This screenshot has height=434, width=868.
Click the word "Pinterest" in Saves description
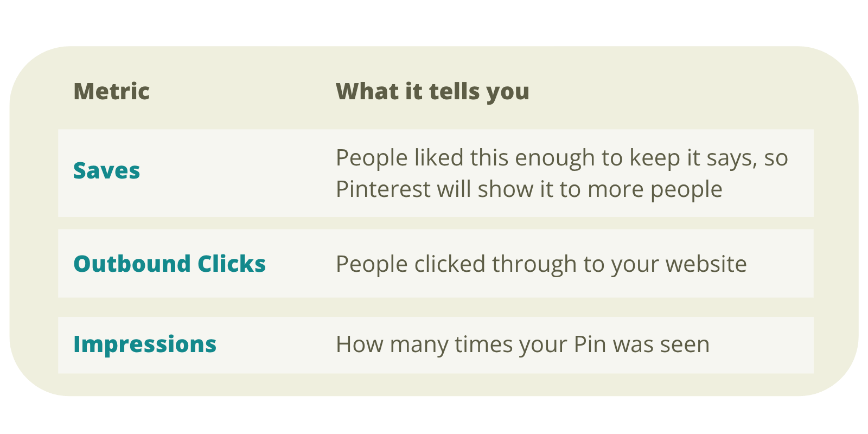tap(383, 189)
